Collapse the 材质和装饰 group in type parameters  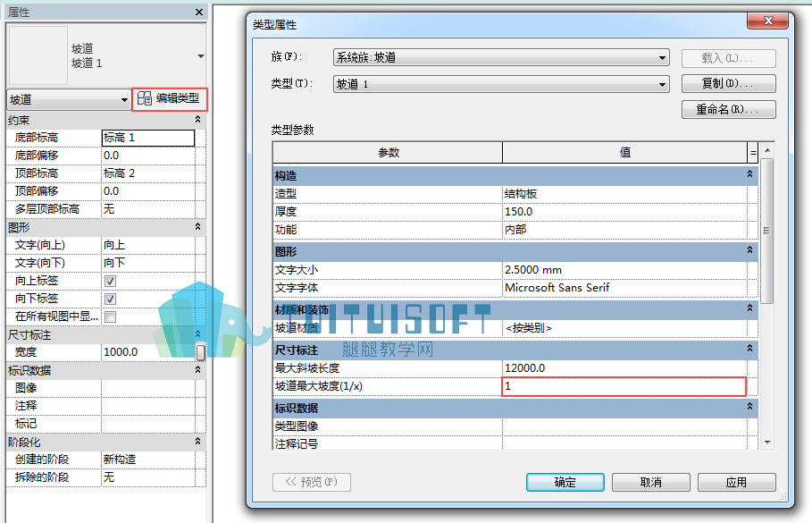pos(749,308)
